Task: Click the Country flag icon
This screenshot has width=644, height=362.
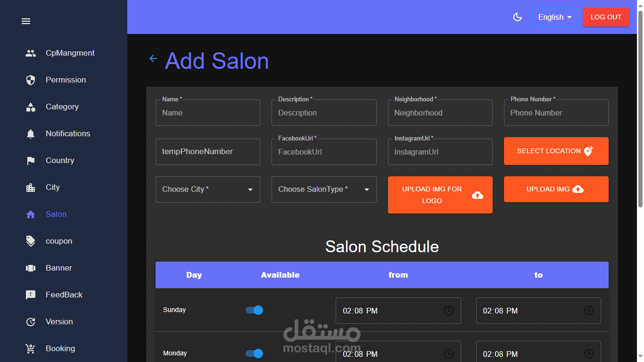Action: pos(31,161)
